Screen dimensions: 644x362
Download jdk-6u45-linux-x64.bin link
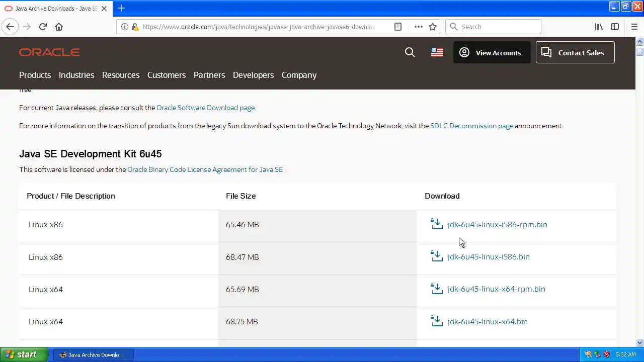point(488,321)
